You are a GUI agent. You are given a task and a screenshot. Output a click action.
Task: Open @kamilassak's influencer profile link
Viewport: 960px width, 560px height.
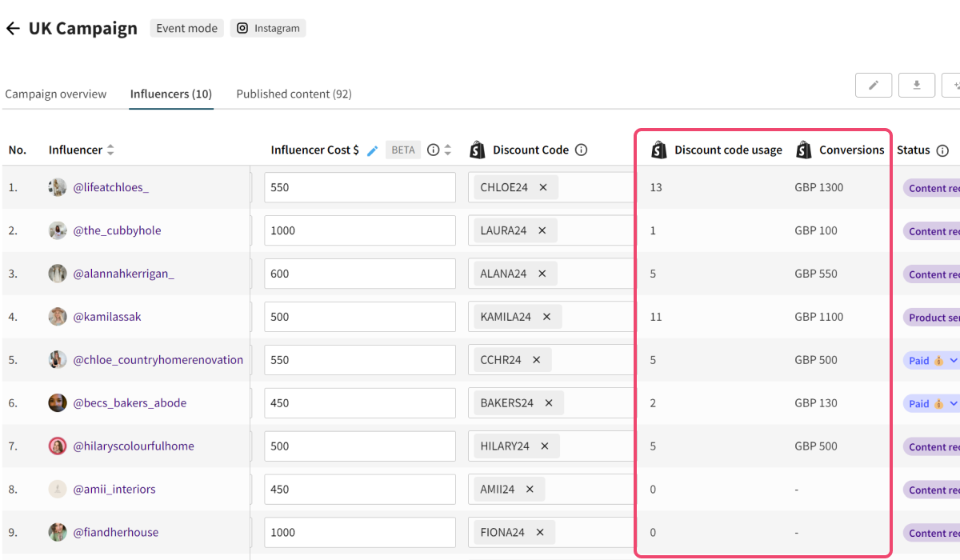tap(108, 316)
